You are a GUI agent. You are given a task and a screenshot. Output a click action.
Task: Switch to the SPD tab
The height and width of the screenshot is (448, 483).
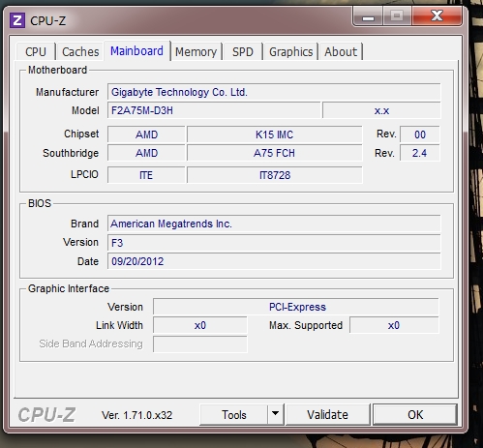243,51
